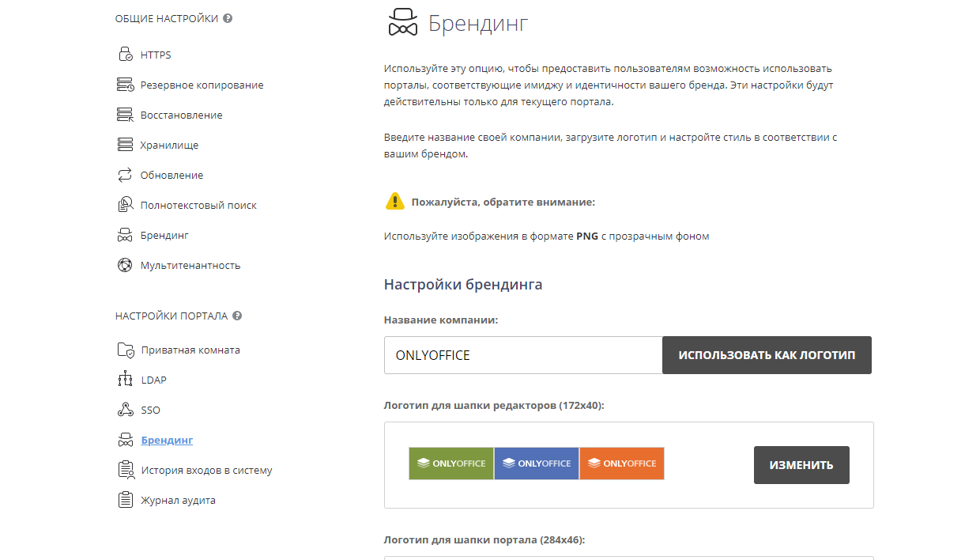980x560 pixels.
Task: Click the SSO icon in sidebar
Action: 125,410
